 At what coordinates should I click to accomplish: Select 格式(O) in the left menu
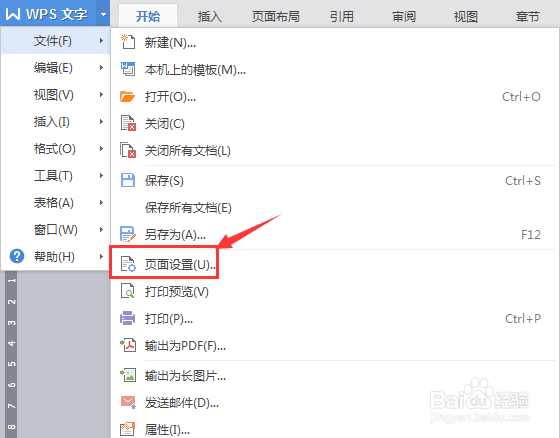(x=55, y=148)
